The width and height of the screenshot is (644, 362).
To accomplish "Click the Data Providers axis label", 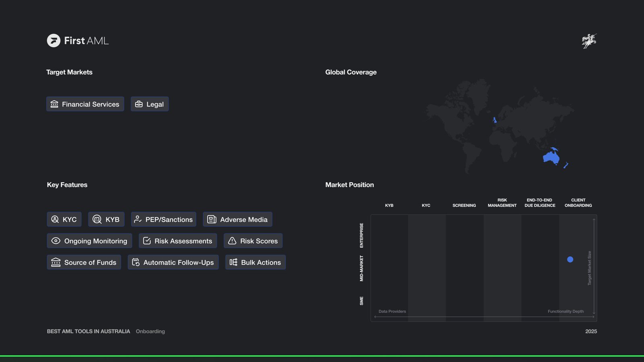I will click(x=392, y=311).
